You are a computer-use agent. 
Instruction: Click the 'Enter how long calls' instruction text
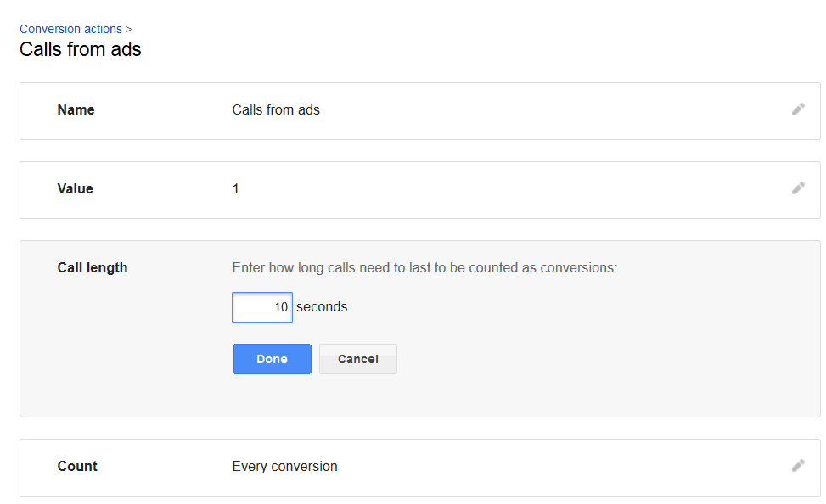tap(424, 267)
